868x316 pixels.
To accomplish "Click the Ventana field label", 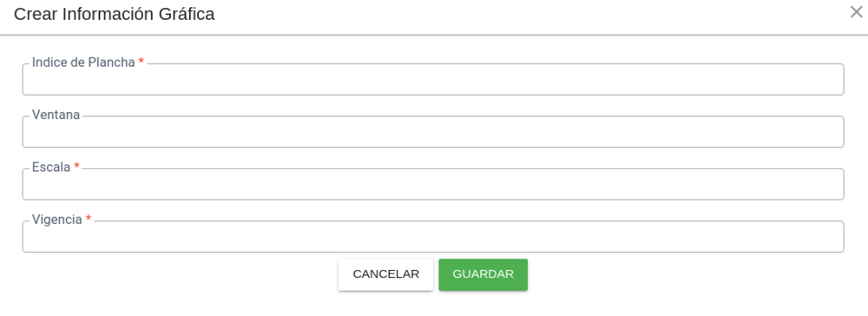I will pyautogui.click(x=56, y=115).
